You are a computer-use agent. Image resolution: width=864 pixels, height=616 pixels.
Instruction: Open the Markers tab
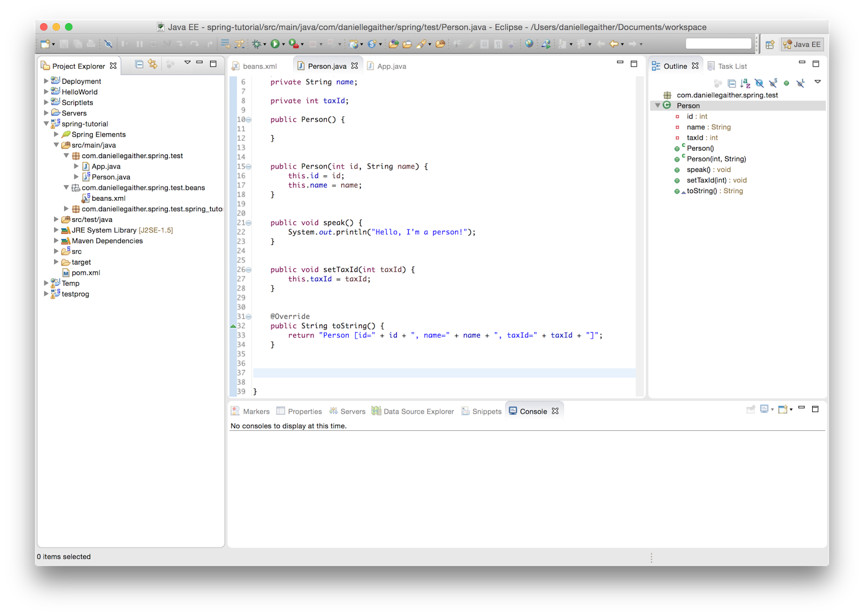point(251,411)
